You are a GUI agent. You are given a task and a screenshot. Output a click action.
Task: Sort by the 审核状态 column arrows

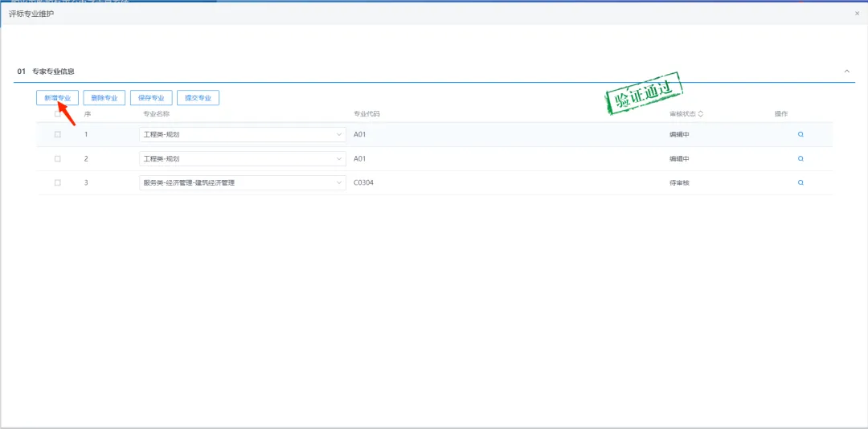pos(701,114)
